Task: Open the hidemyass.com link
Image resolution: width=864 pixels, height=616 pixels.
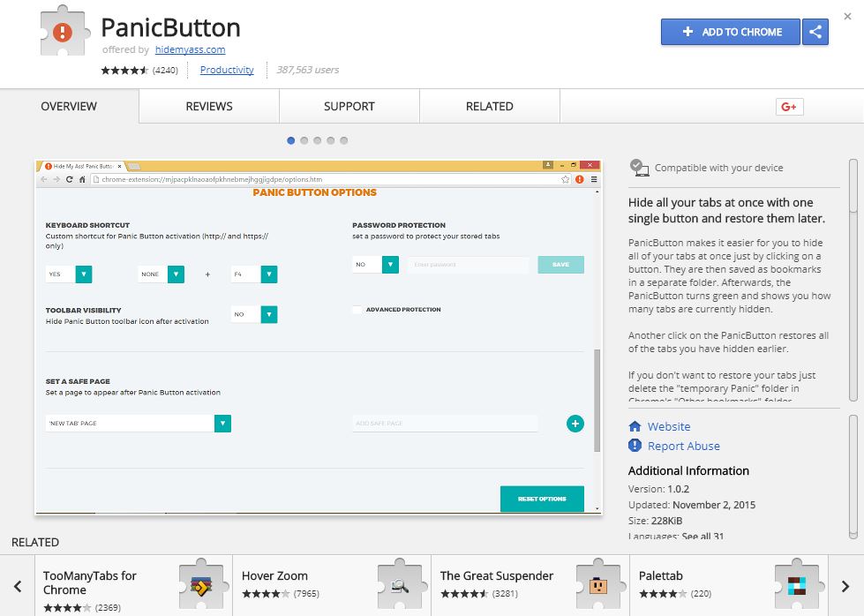Action: (x=190, y=49)
